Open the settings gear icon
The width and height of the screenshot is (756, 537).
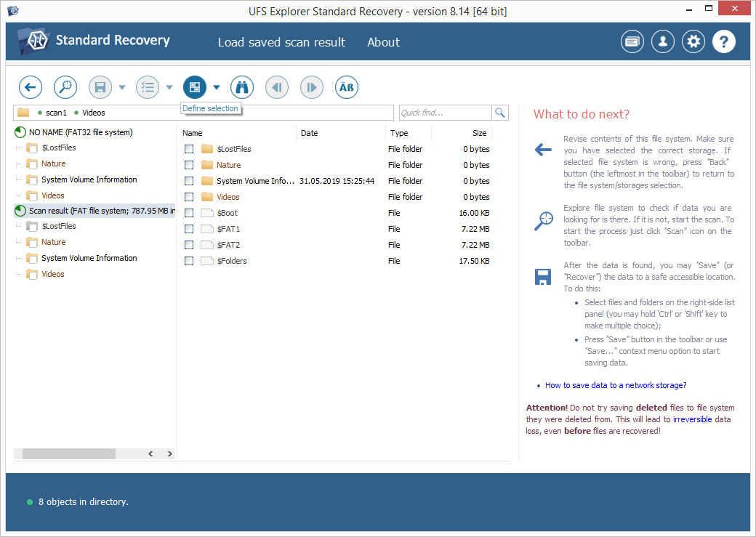click(693, 41)
